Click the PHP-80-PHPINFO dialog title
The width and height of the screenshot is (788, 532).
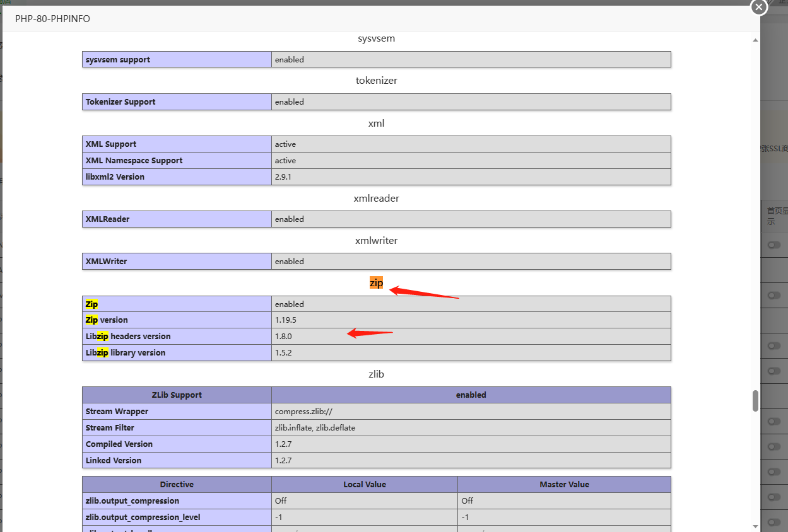pos(52,19)
